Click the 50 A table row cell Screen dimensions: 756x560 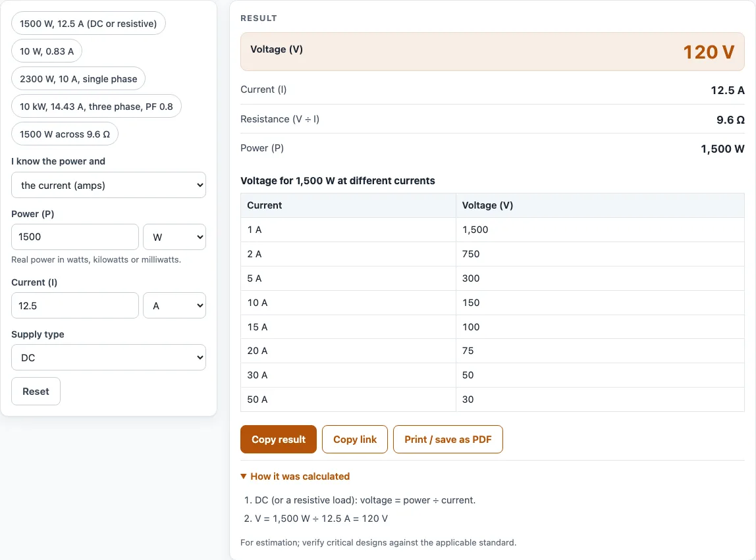348,399
